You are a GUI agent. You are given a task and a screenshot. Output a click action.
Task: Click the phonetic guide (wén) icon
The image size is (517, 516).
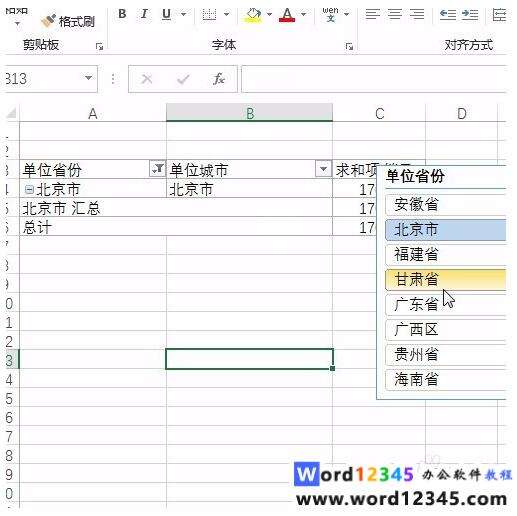330,14
